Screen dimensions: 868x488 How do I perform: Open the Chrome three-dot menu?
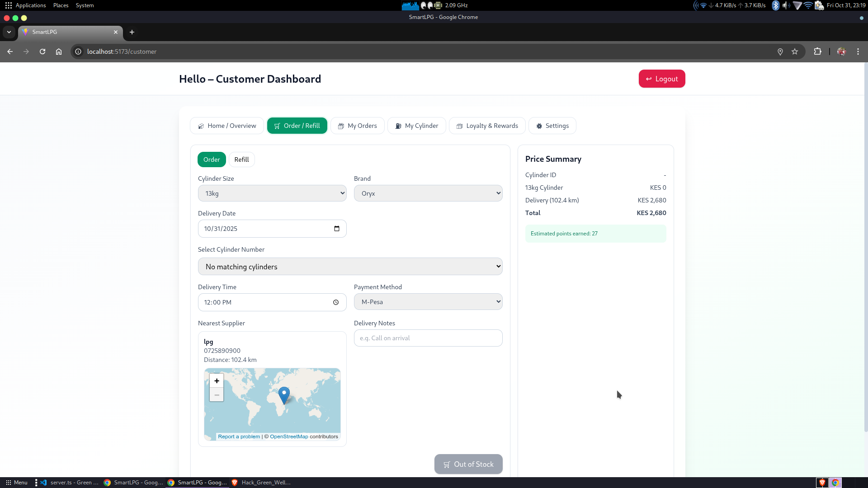(x=858, y=52)
